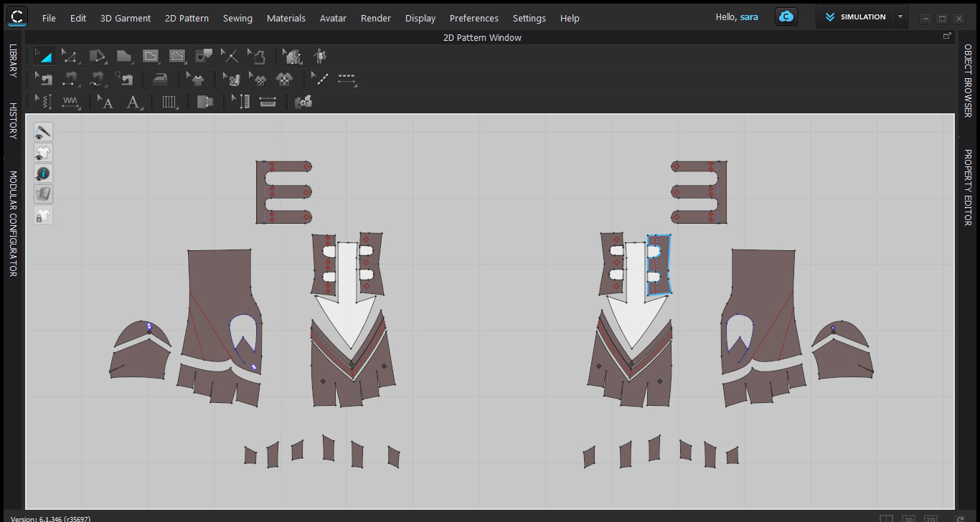Image resolution: width=980 pixels, height=522 pixels.
Task: Open the 3D Garment menu
Action: pyautogui.click(x=126, y=18)
